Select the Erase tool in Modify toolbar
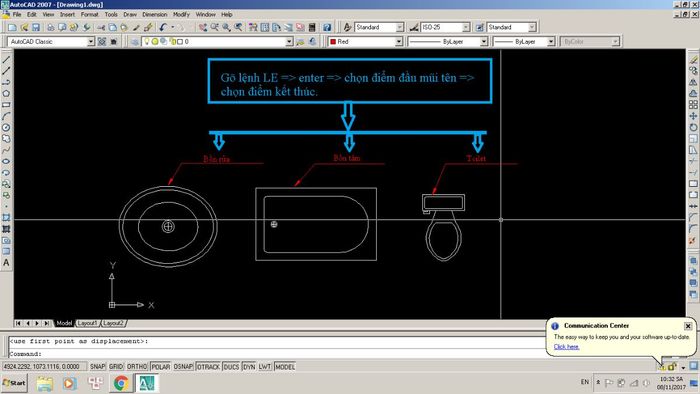Image resolution: width=700 pixels, height=394 pixels. [693, 59]
